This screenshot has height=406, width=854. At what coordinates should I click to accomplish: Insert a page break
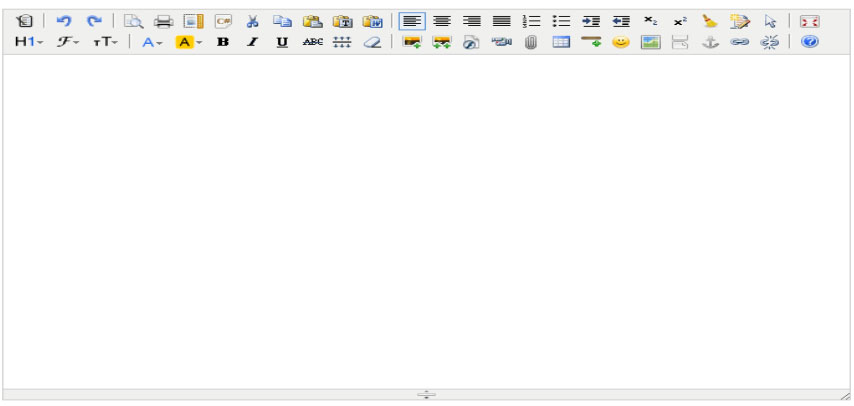point(680,42)
